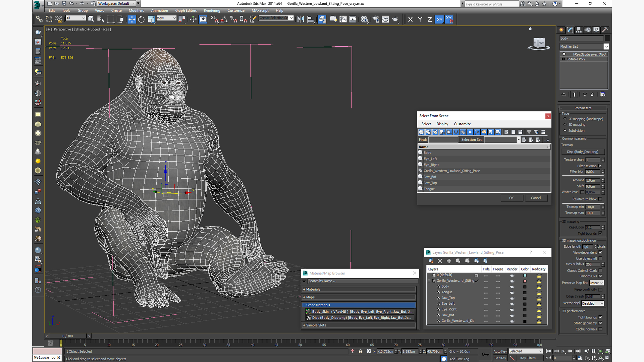Enable the Water level checkbox
This screenshot has width=644, height=362.
pos(582,192)
